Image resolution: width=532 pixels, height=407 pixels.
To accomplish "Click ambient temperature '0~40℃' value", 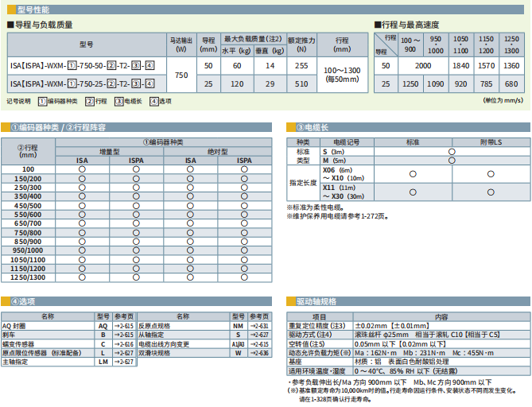I will coord(406,371).
